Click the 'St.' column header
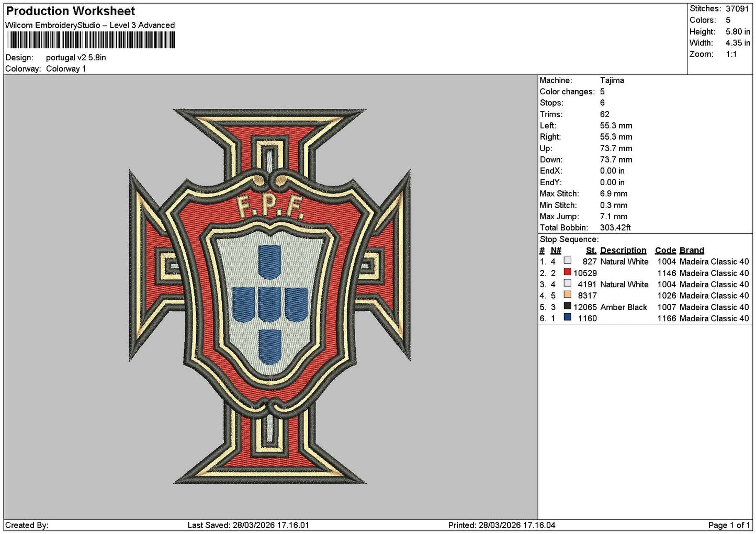This screenshot has width=756, height=534. [591, 251]
